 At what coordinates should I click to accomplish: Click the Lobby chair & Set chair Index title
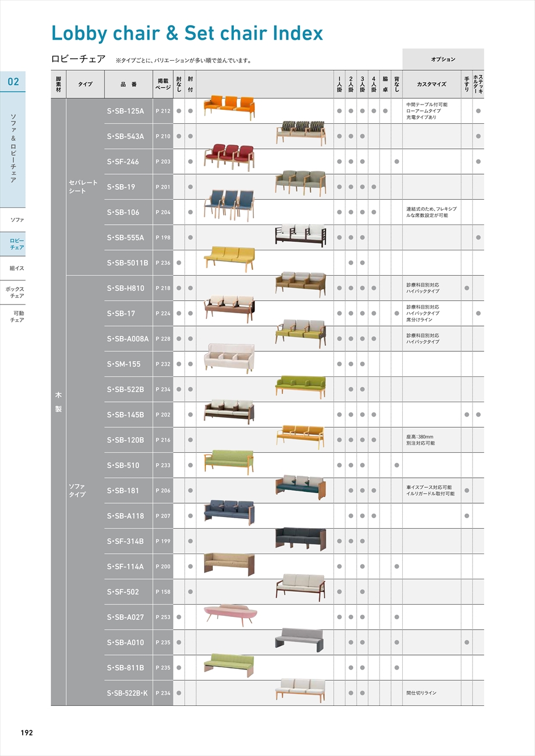pyautogui.click(x=187, y=33)
